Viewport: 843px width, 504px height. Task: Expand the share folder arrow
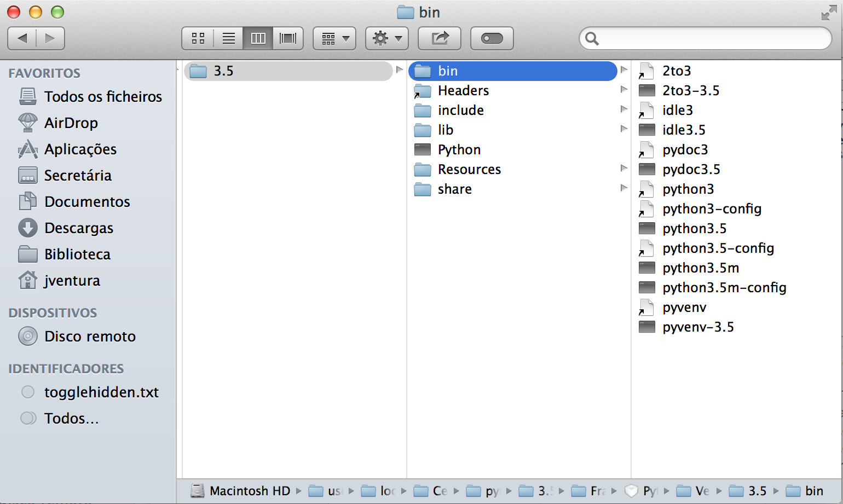click(x=623, y=188)
